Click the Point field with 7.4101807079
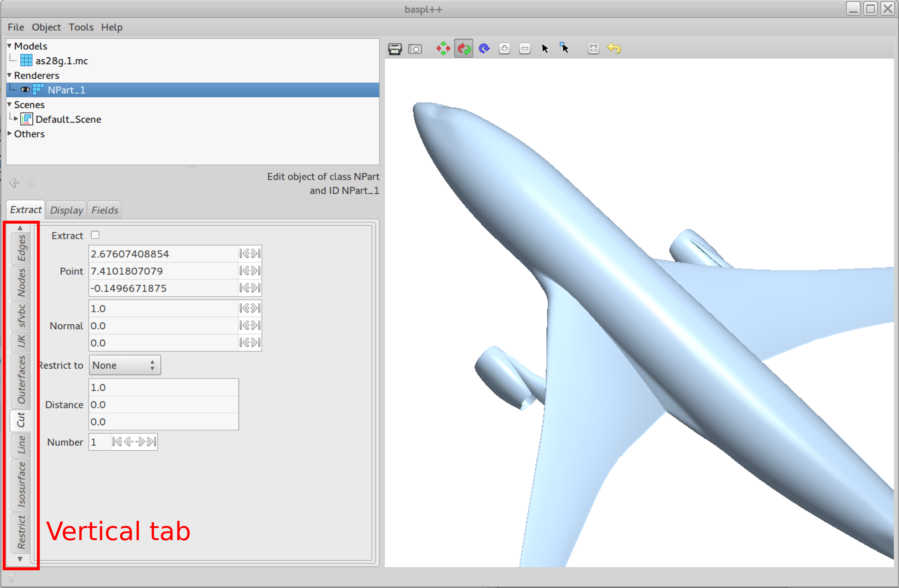 (163, 271)
